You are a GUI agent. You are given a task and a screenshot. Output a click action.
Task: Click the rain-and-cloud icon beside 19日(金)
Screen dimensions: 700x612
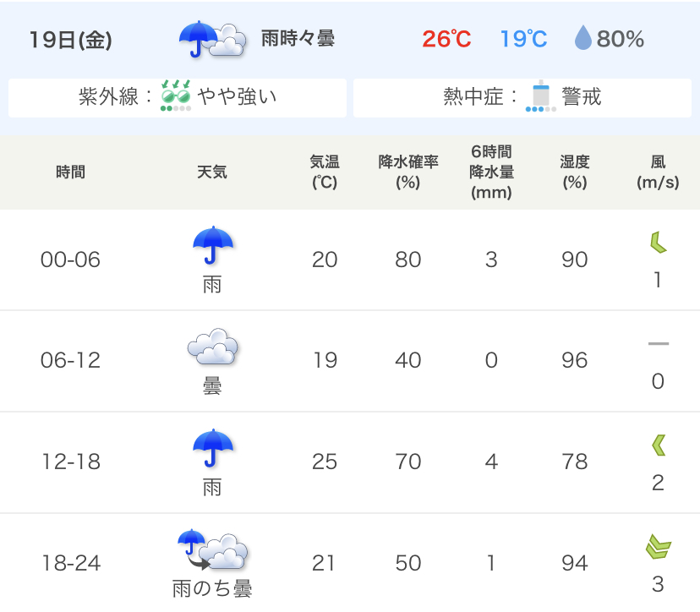click(212, 40)
